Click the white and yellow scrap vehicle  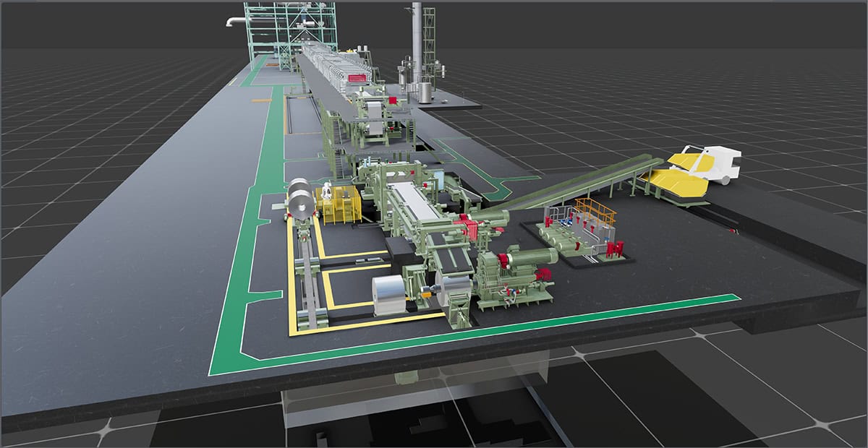point(698,168)
